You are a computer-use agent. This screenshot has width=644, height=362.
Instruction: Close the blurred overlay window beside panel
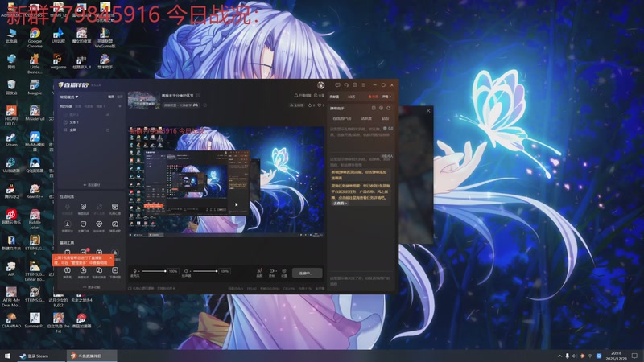[x=428, y=111]
